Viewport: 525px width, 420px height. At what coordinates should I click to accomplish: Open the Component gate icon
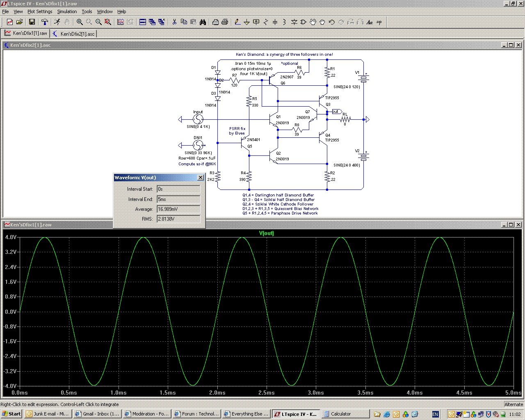point(304,22)
